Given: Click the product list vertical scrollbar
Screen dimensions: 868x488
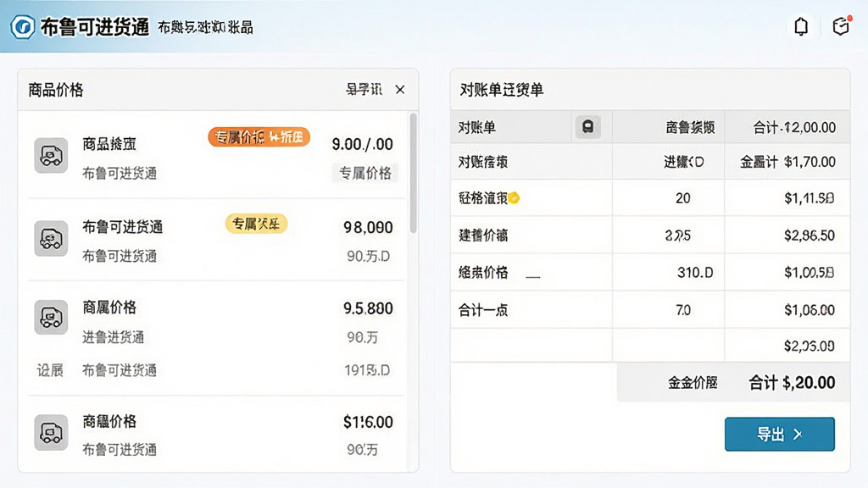Looking at the screenshot, I should [x=413, y=173].
